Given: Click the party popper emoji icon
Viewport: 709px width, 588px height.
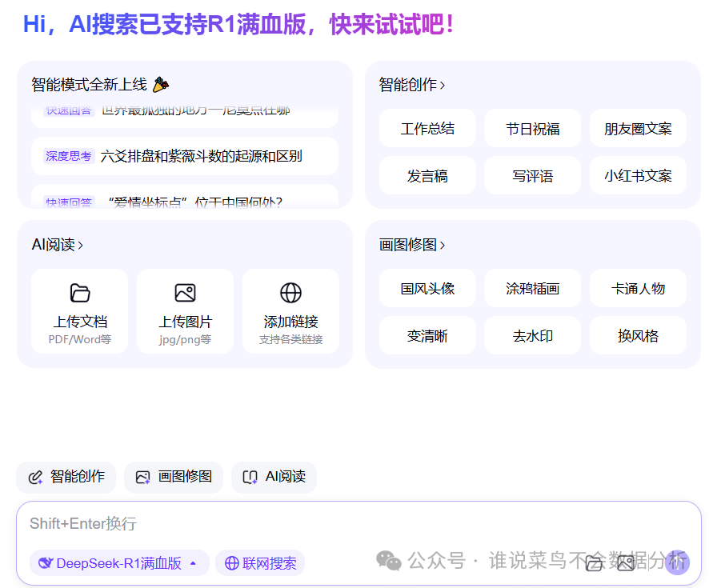Looking at the screenshot, I should (x=161, y=85).
